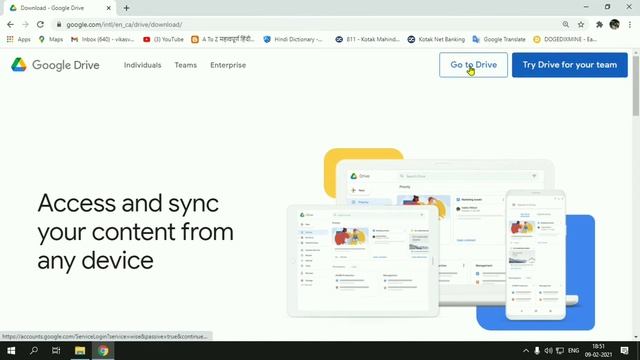
Task: Click the ENG language indicator
Action: [x=573, y=351]
